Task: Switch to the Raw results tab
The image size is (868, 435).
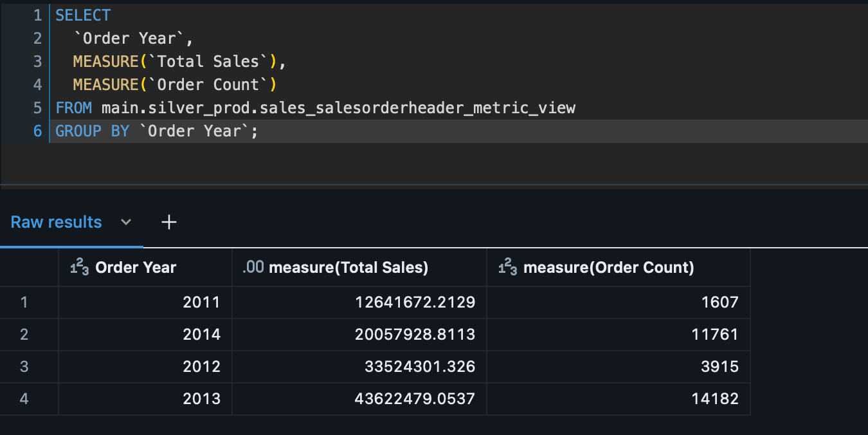Action: tap(57, 223)
